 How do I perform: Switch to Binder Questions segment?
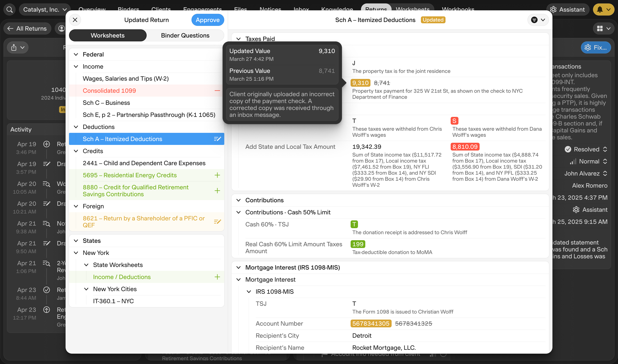coord(185,35)
